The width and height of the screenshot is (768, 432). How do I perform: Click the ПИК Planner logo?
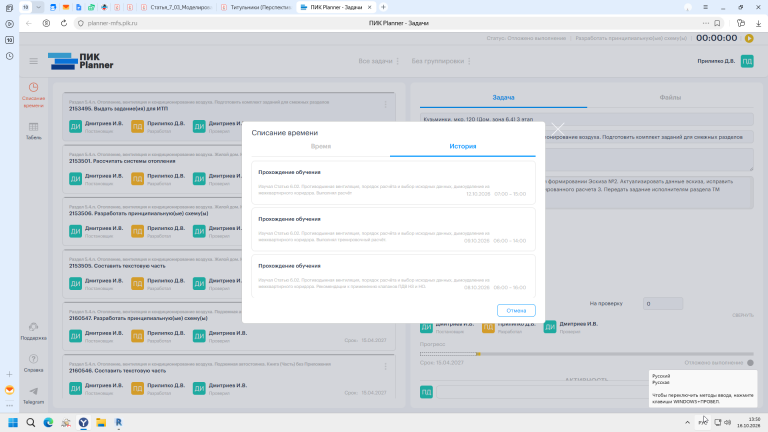coord(80,61)
